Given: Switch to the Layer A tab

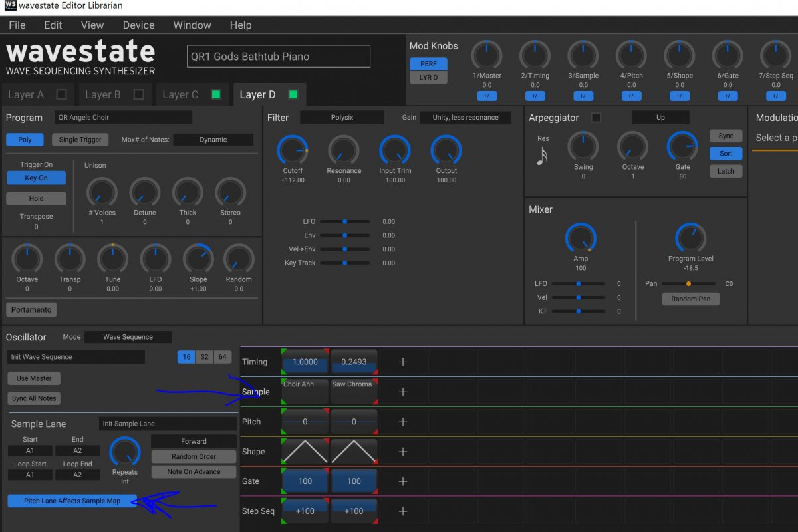Looking at the screenshot, I should [39, 94].
